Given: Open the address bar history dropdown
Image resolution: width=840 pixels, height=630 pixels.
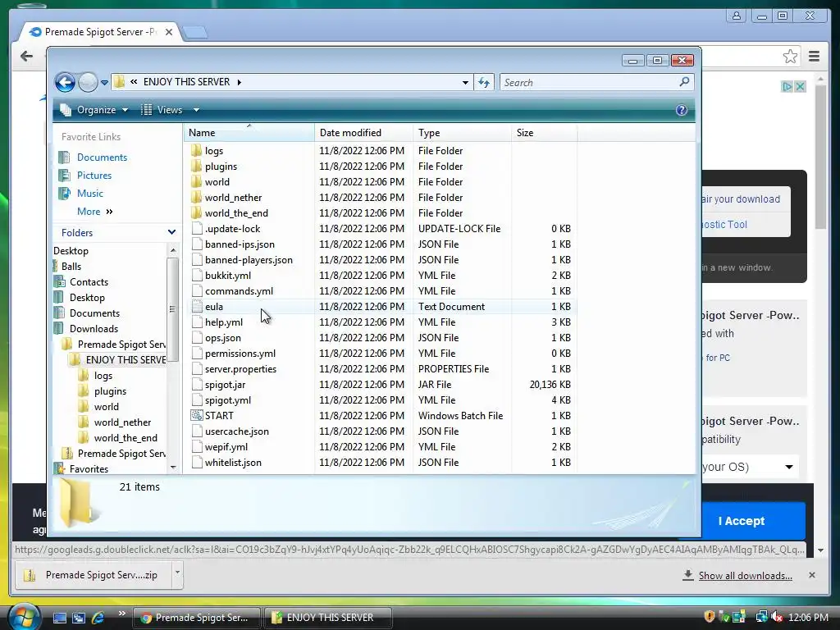Looking at the screenshot, I should pyautogui.click(x=465, y=83).
